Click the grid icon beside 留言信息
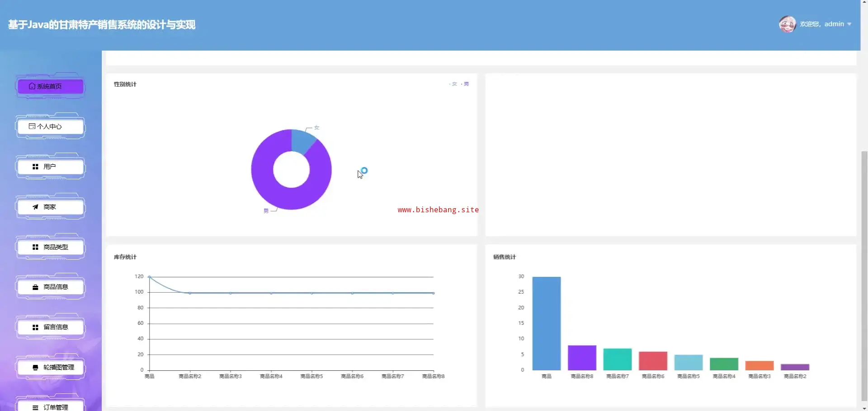This screenshot has height=411, width=868. click(35, 327)
